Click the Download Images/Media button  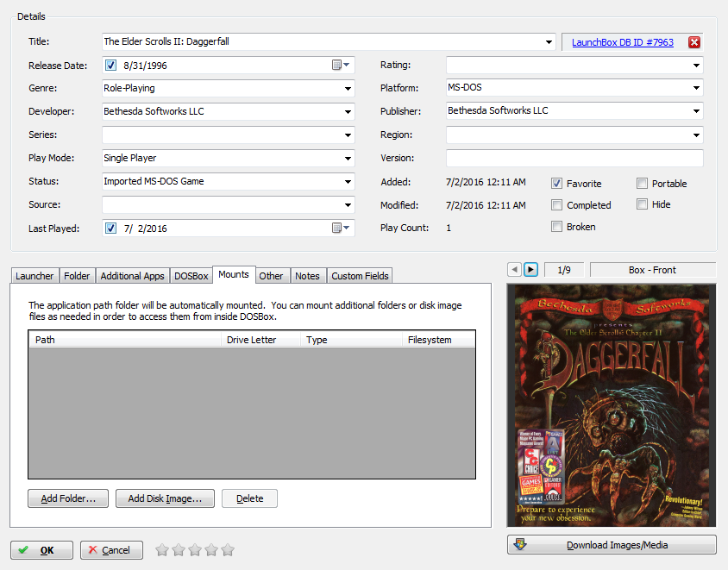point(612,545)
